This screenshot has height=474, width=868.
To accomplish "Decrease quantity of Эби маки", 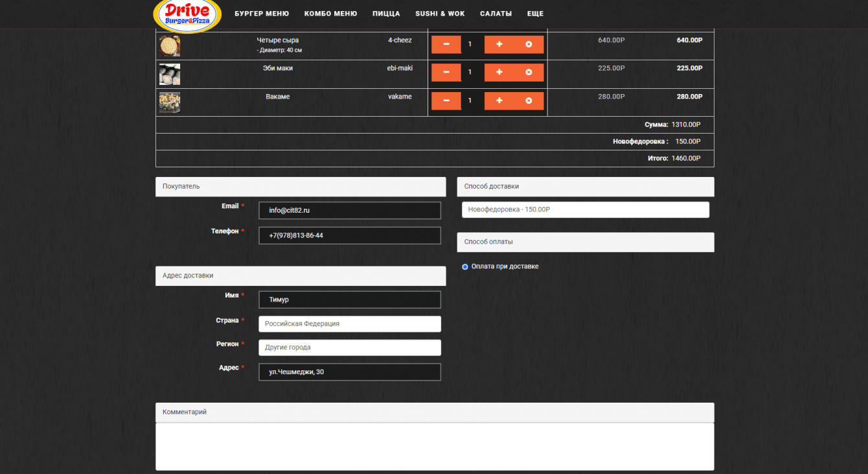I will [x=446, y=72].
